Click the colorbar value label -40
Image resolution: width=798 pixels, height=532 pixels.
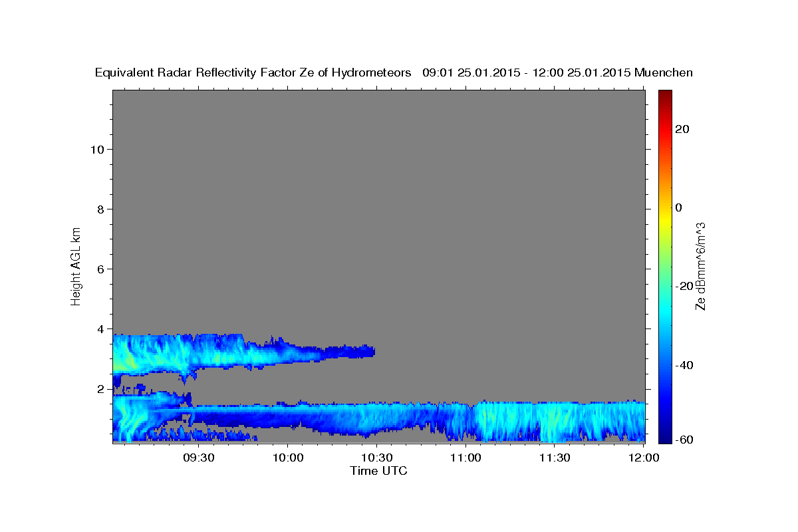point(683,365)
